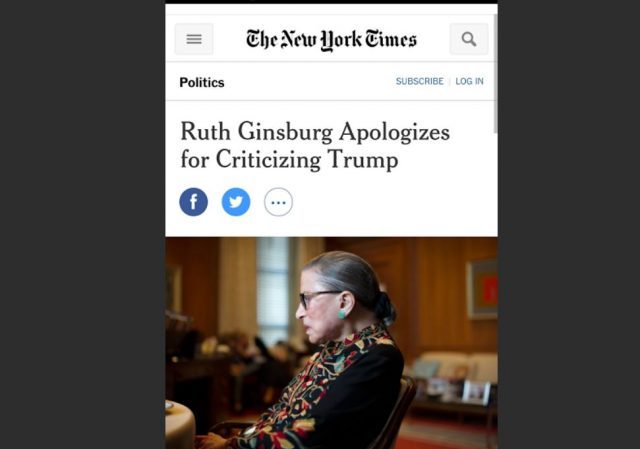Image resolution: width=640 pixels, height=449 pixels.
Task: Open search with the magnifier icon
Action: point(469,39)
